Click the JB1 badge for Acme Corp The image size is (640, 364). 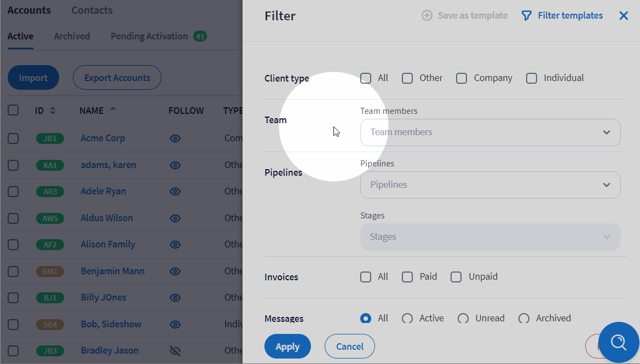(50, 138)
